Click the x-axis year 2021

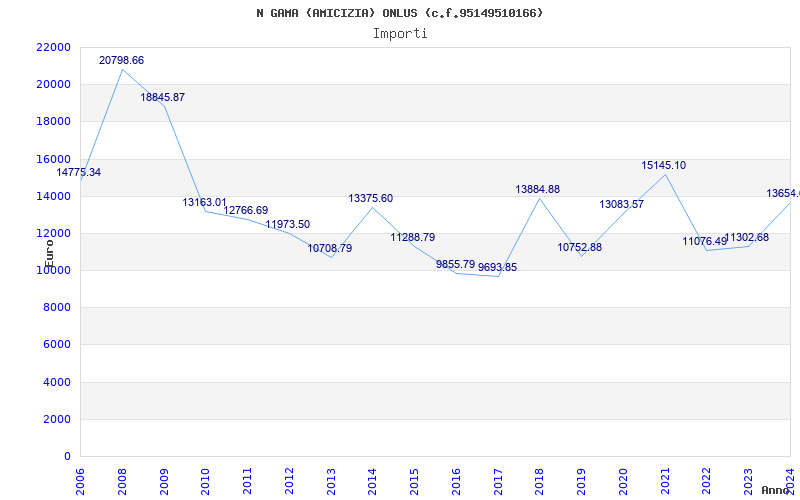(665, 481)
